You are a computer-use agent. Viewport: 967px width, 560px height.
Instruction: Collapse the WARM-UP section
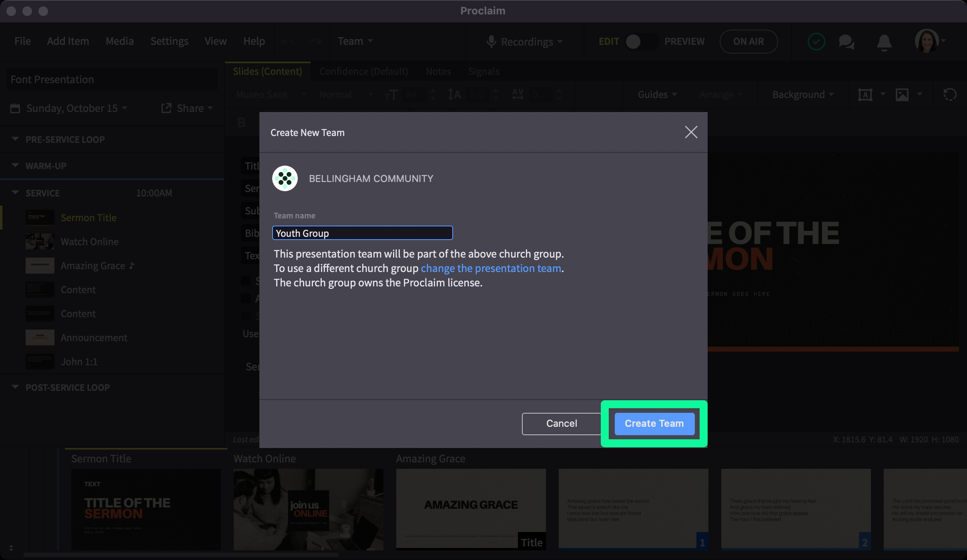pyautogui.click(x=15, y=166)
